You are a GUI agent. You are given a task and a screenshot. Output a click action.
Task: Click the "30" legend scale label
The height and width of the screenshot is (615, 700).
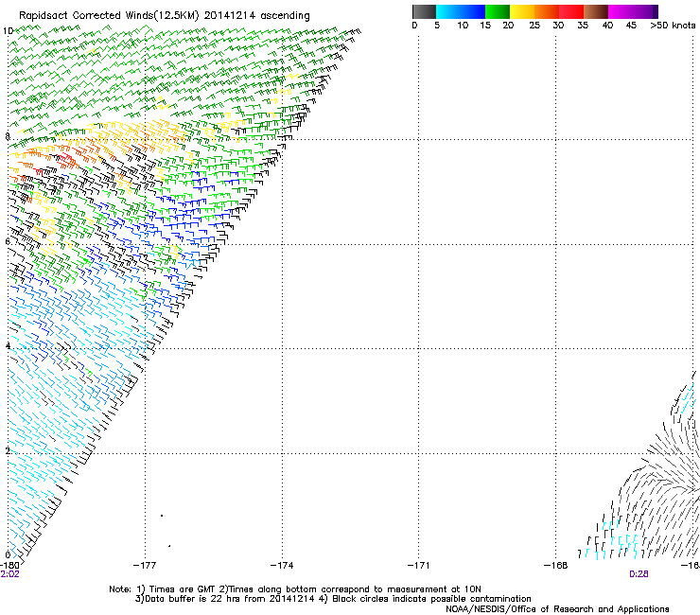click(x=558, y=26)
